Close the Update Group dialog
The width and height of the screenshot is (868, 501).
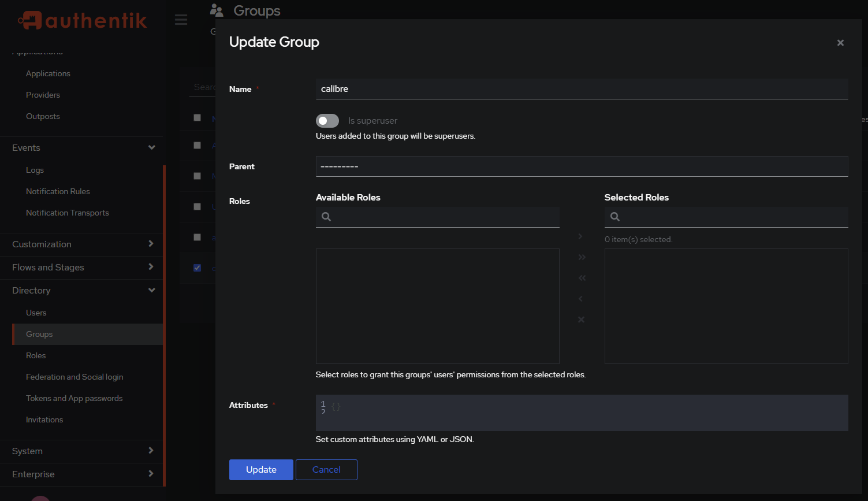(x=840, y=43)
